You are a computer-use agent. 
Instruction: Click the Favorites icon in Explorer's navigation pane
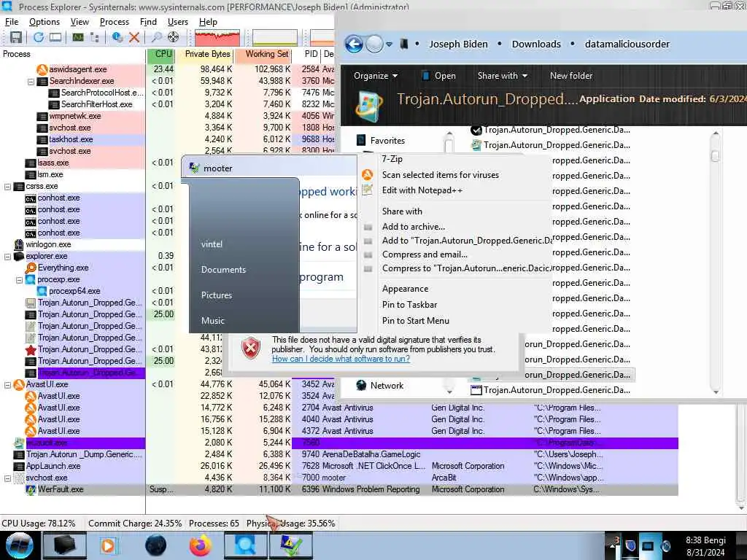361,141
